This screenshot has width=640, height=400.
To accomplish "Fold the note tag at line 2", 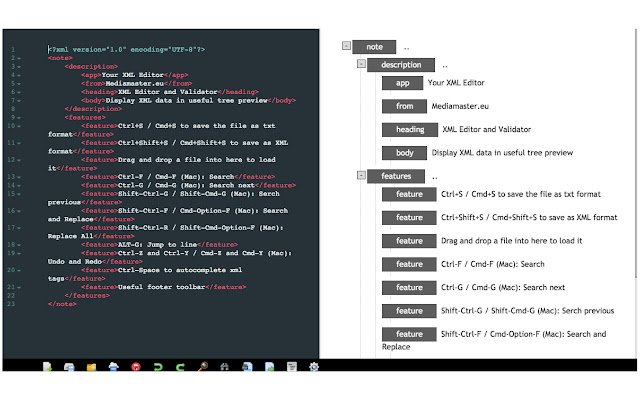I will [x=19, y=58].
